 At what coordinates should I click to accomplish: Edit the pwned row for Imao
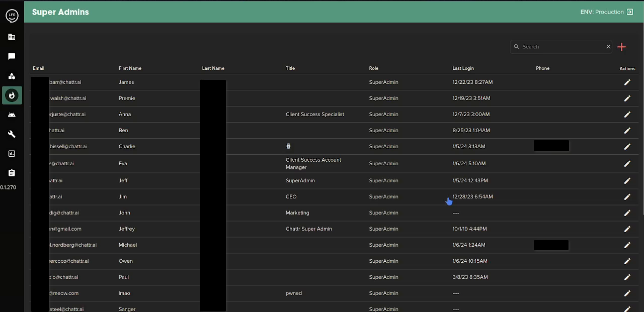pos(627,293)
